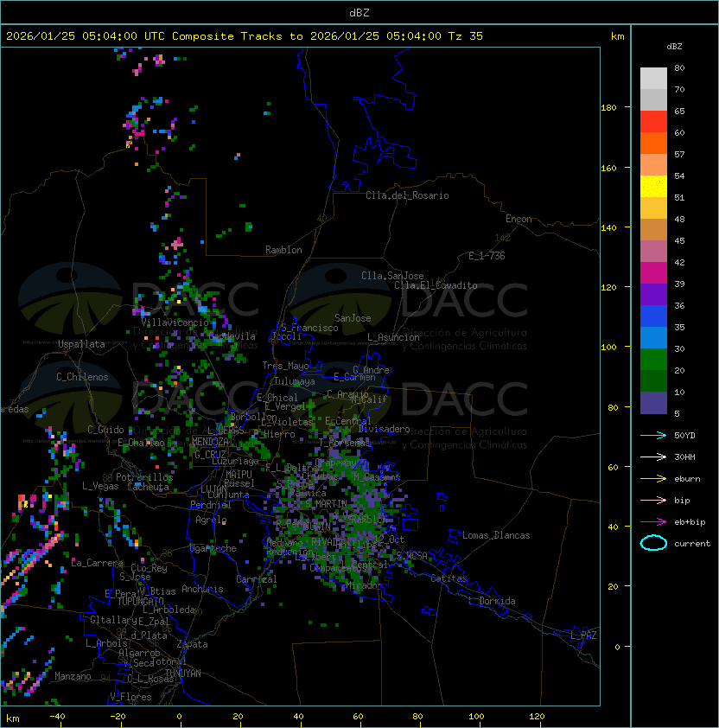Click the cyan ellipse current-storm symbol
Screen dimensions: 719x728
pyautogui.click(x=653, y=543)
